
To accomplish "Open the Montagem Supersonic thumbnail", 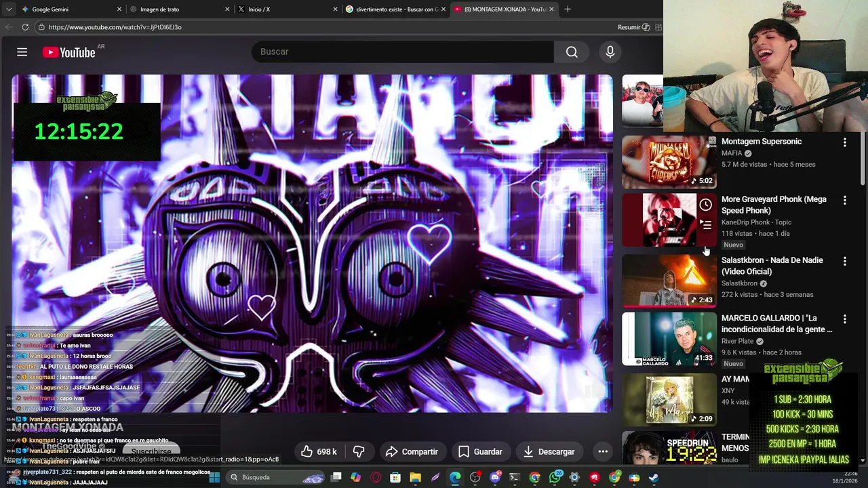I will tap(669, 162).
